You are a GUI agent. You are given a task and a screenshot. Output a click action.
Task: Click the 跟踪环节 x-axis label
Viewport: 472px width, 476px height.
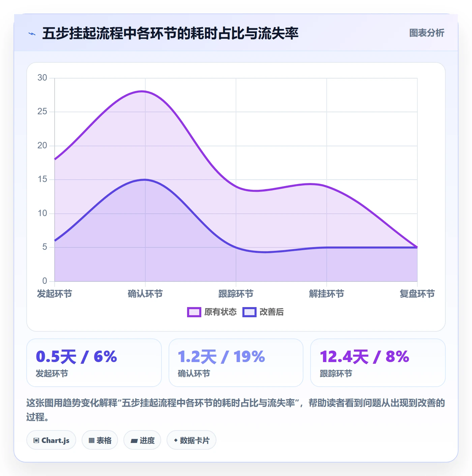[x=236, y=294]
